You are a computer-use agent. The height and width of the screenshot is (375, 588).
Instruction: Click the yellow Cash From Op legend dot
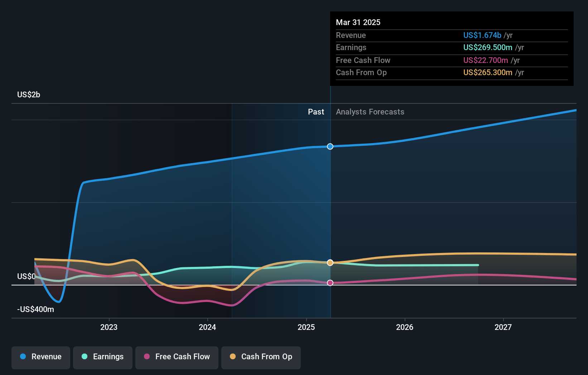click(233, 357)
